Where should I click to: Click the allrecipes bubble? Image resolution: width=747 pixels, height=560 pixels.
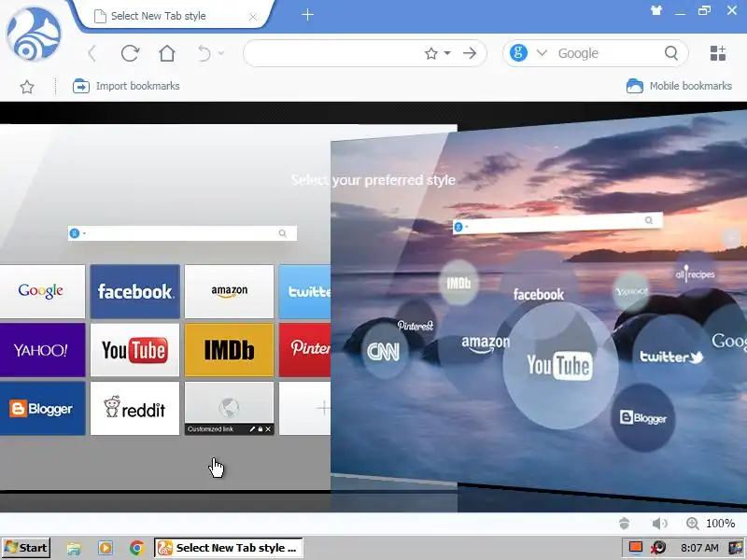click(x=695, y=274)
